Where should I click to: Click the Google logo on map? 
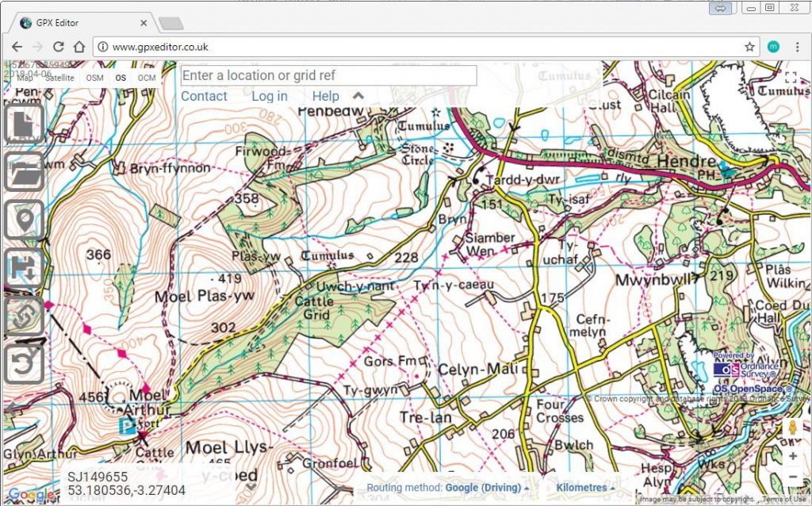point(31,494)
